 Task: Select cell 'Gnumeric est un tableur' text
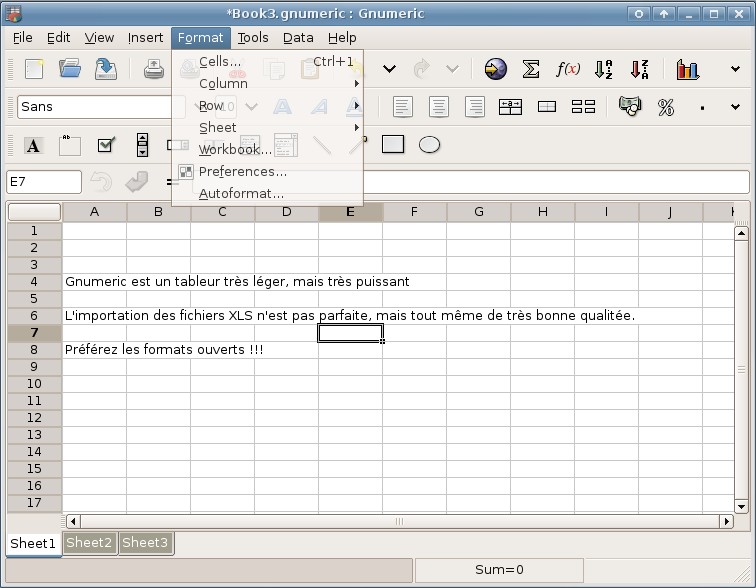click(x=94, y=281)
